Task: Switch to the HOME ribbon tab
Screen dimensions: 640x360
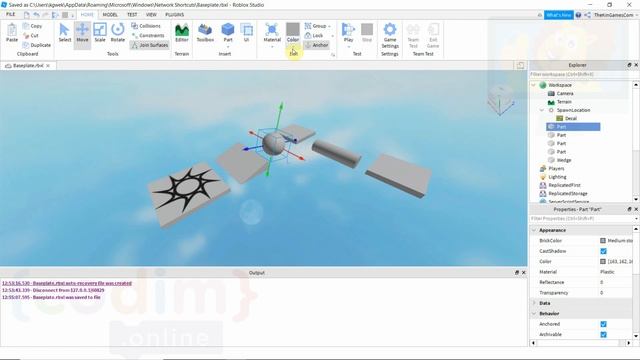Action: [x=87, y=15]
